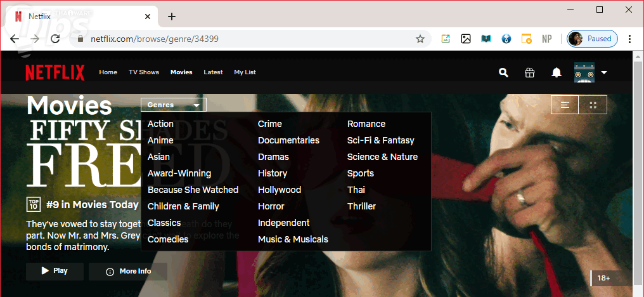Screen dimensions: 644x297
Task: Open Movies section in nav
Action: pos(181,72)
